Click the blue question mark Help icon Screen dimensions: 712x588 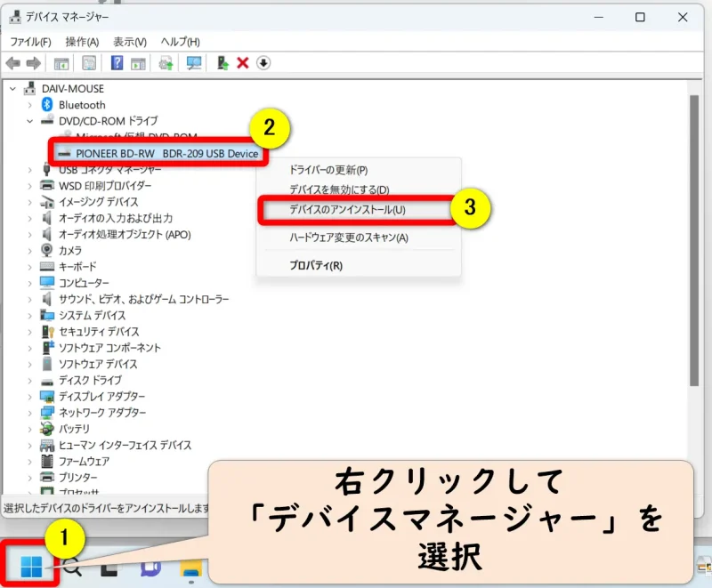(117, 62)
